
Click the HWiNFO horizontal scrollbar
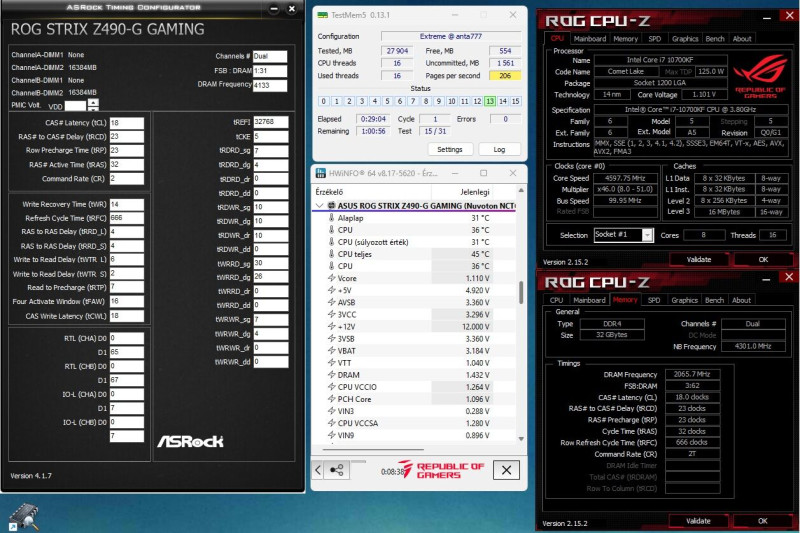point(373,450)
